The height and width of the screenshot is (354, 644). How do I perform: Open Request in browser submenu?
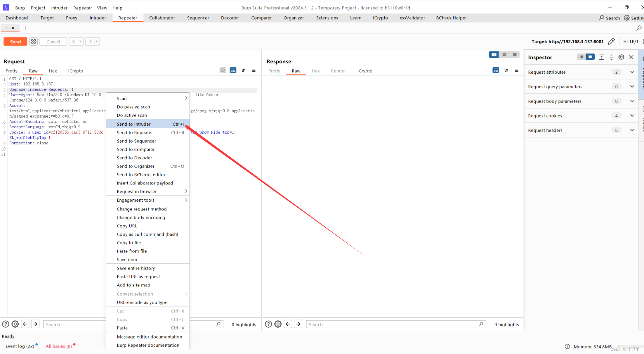(x=148, y=191)
